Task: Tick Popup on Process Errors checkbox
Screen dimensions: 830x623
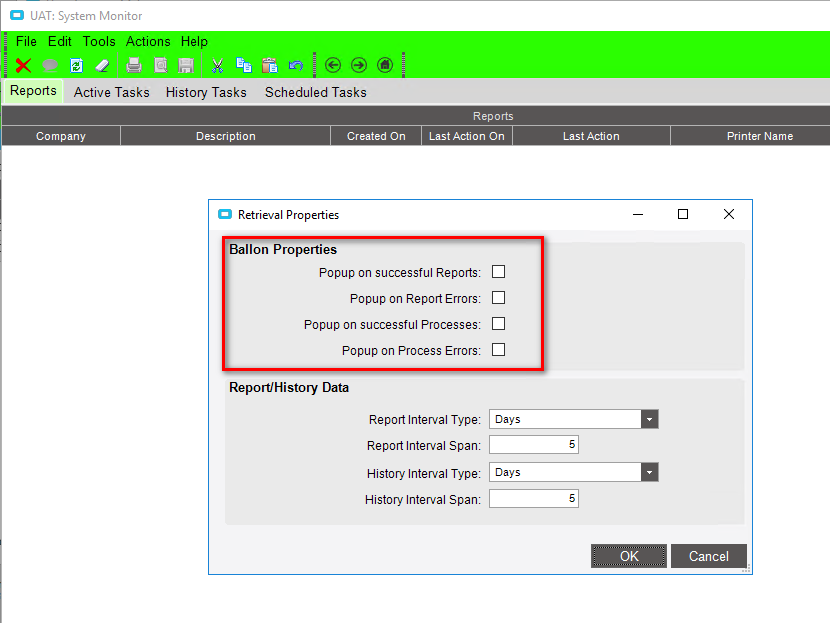Action: click(499, 350)
